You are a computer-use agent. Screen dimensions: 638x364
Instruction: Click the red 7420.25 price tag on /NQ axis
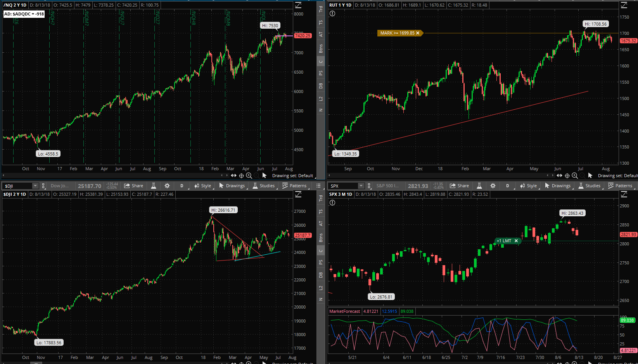[x=303, y=36]
